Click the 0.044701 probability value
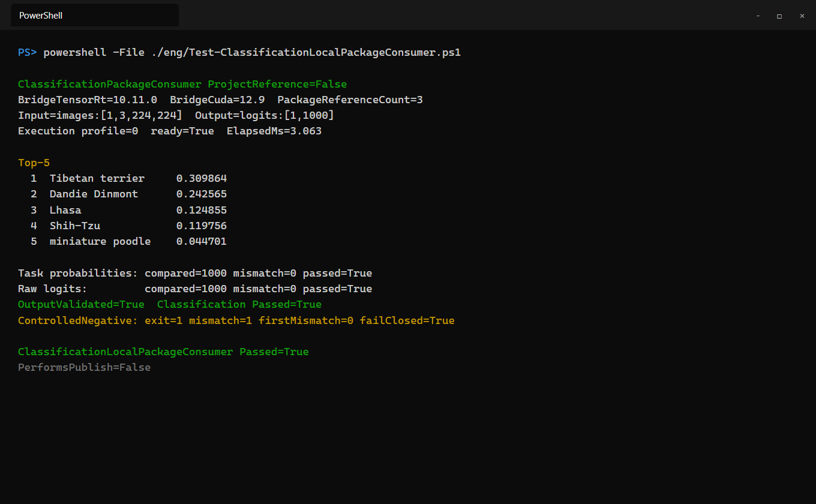 [202, 241]
